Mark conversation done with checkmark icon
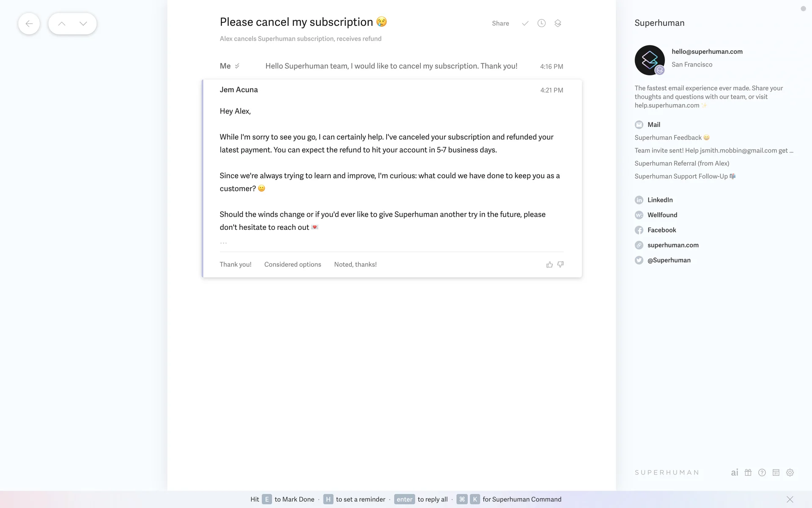812x508 pixels. (525, 23)
